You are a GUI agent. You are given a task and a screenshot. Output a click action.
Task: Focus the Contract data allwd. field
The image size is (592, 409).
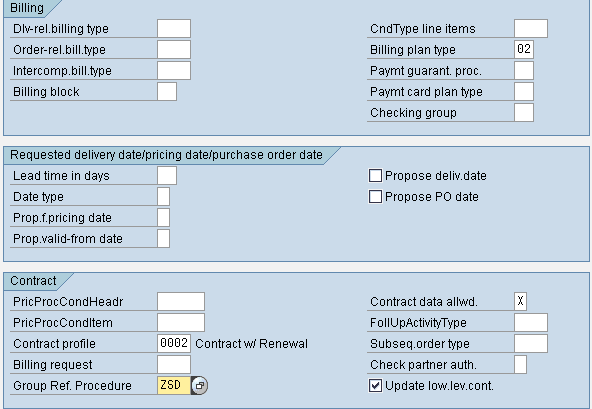tap(520, 301)
